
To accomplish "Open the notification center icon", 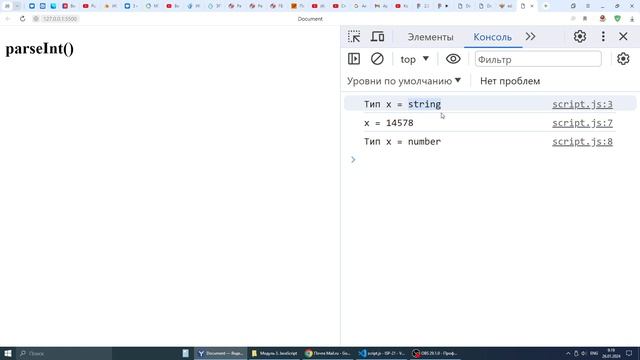I will 629,353.
